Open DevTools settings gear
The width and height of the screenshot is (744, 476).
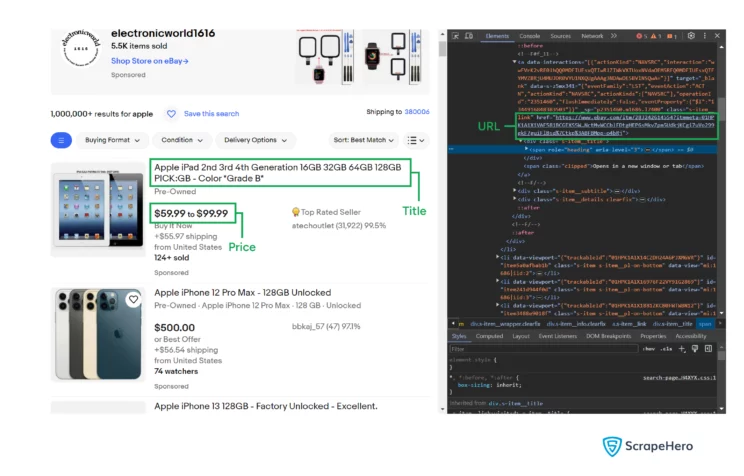(691, 36)
